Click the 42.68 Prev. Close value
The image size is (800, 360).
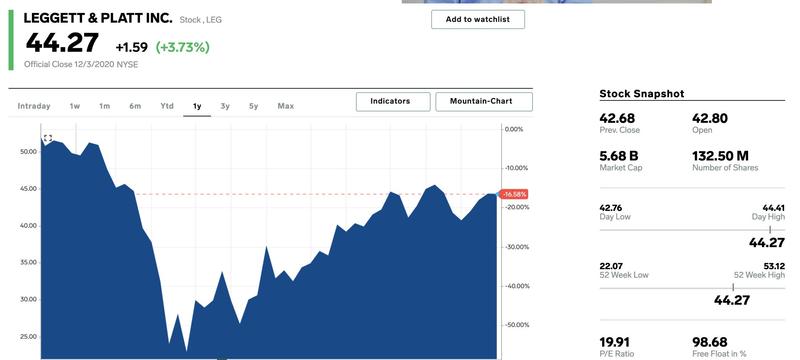[617, 118]
